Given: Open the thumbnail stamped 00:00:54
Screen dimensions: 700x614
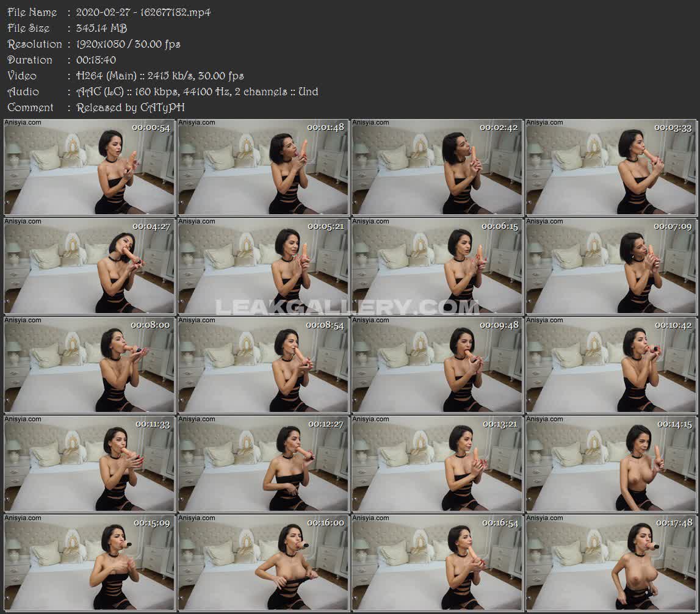Looking at the screenshot, I should pos(89,167).
